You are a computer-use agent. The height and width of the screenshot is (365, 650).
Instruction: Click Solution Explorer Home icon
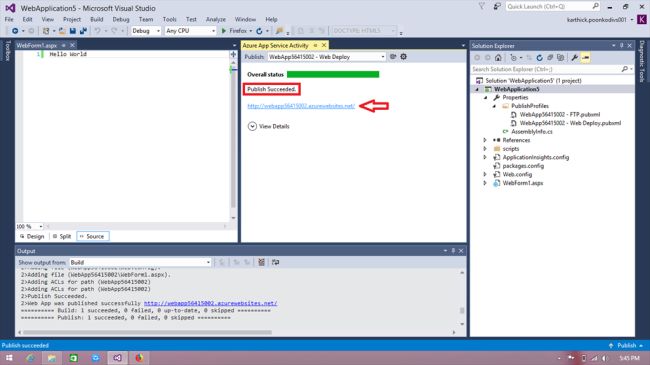tap(498, 58)
